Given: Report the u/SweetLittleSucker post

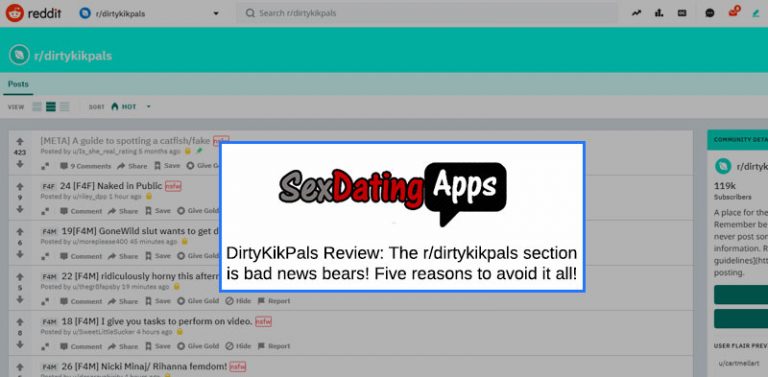Looking at the screenshot, I should click(x=274, y=346).
